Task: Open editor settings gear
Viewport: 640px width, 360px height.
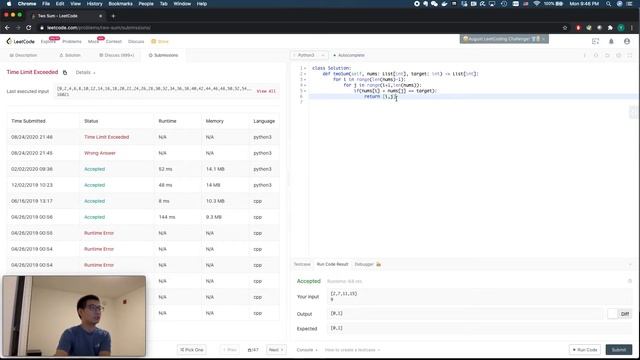Action: point(618,55)
